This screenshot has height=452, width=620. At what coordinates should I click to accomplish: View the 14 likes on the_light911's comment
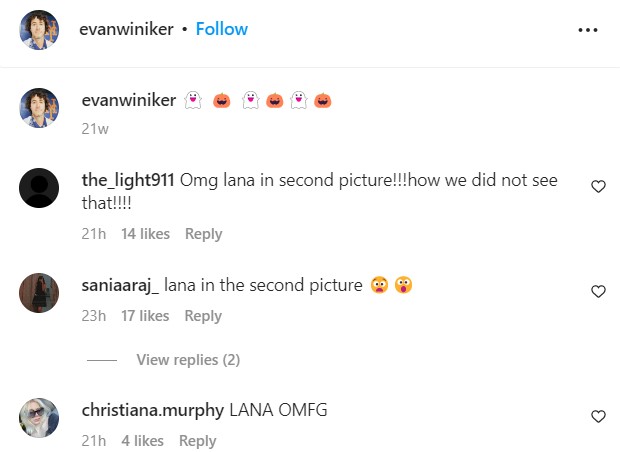coord(145,234)
